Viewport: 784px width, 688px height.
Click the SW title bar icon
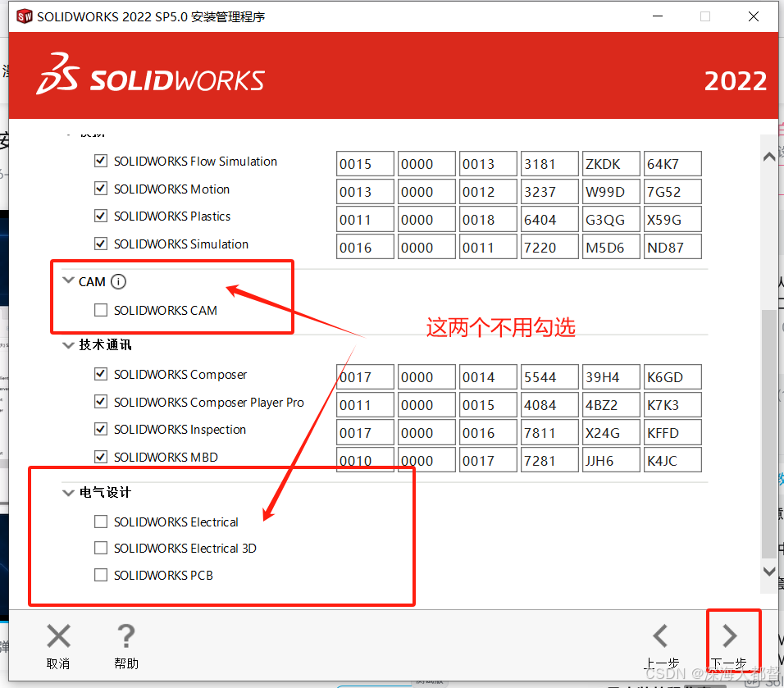click(x=24, y=16)
